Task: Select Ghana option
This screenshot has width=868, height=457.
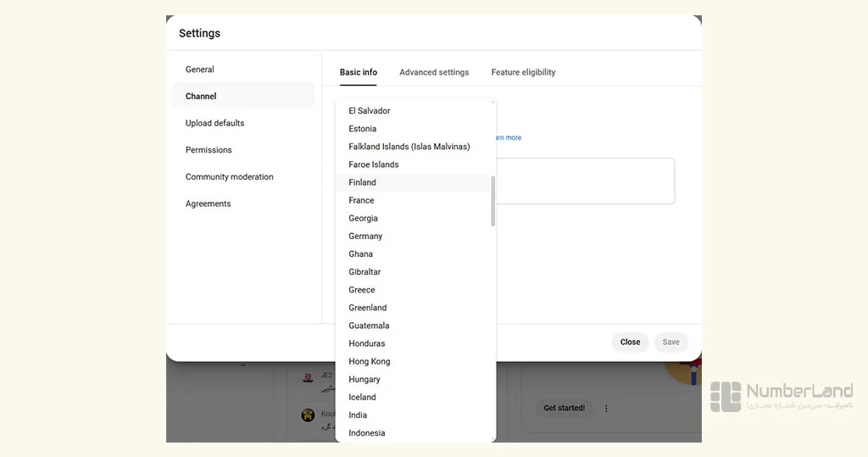Action: click(413, 254)
